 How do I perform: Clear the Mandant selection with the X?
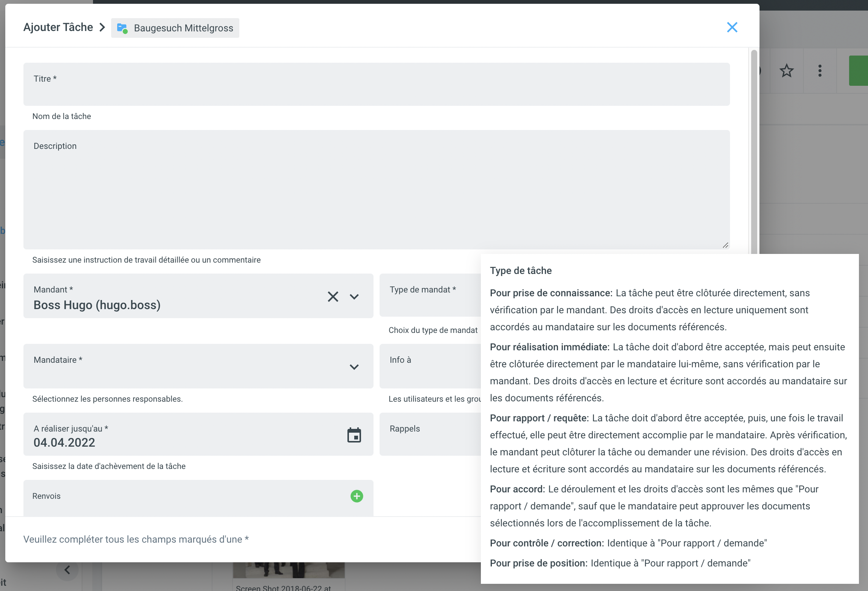333,297
